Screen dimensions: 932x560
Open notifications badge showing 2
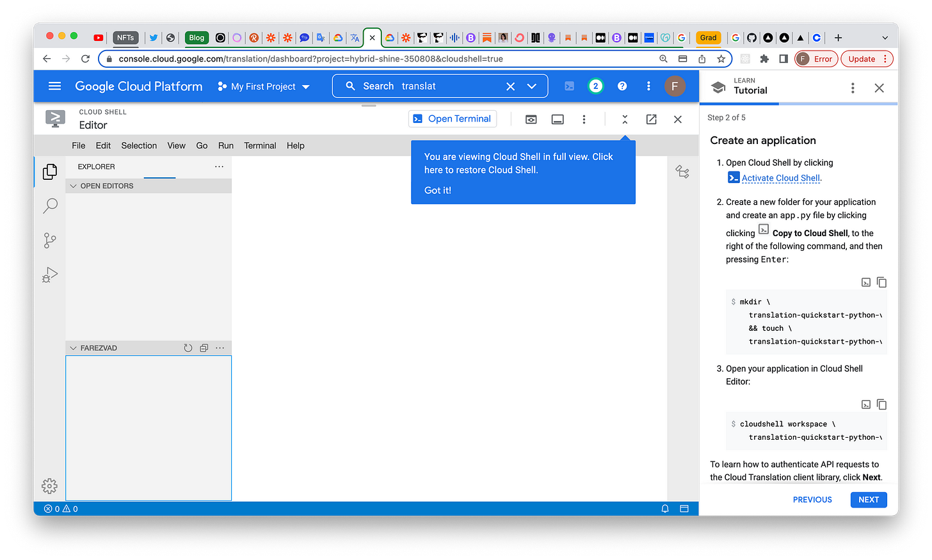click(595, 86)
